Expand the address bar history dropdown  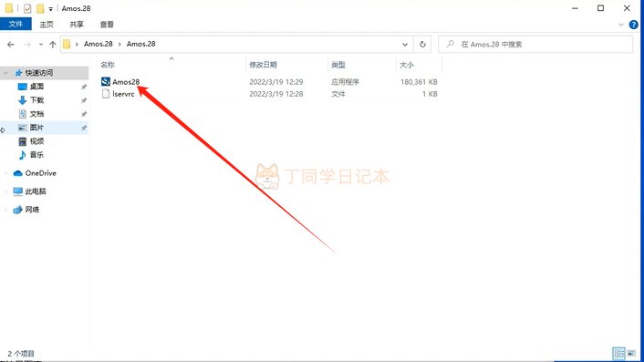click(x=405, y=45)
